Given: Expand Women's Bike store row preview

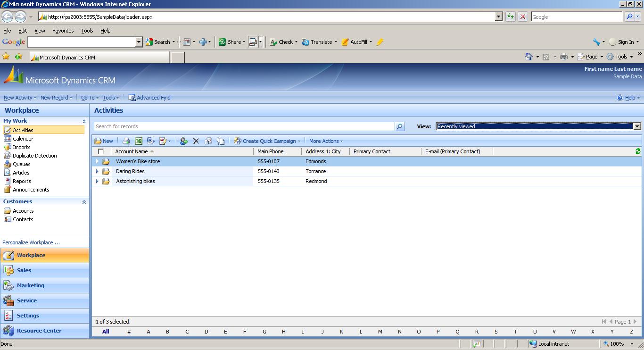Looking at the screenshot, I should (98, 161).
